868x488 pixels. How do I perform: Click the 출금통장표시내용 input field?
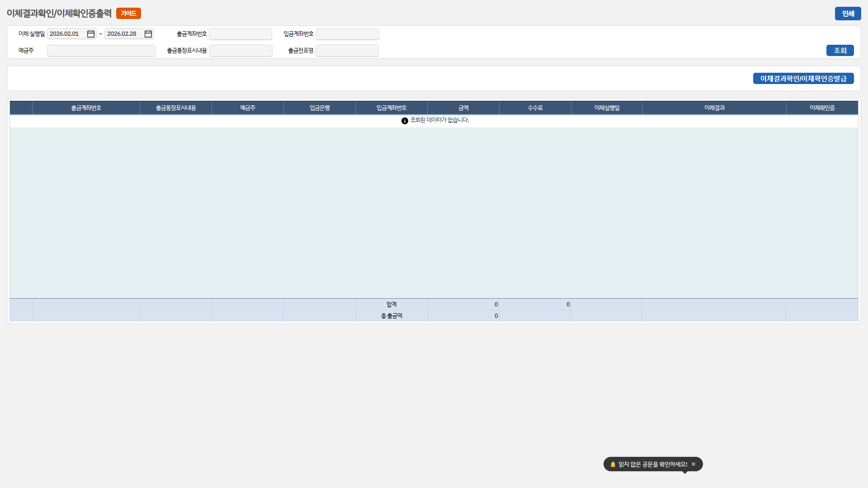pyautogui.click(x=241, y=51)
